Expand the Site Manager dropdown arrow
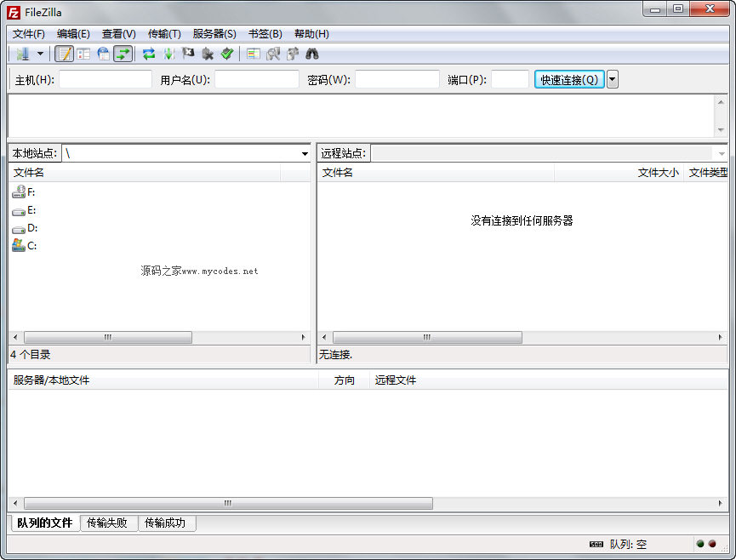Viewport: 736px width, 560px height. click(40, 54)
